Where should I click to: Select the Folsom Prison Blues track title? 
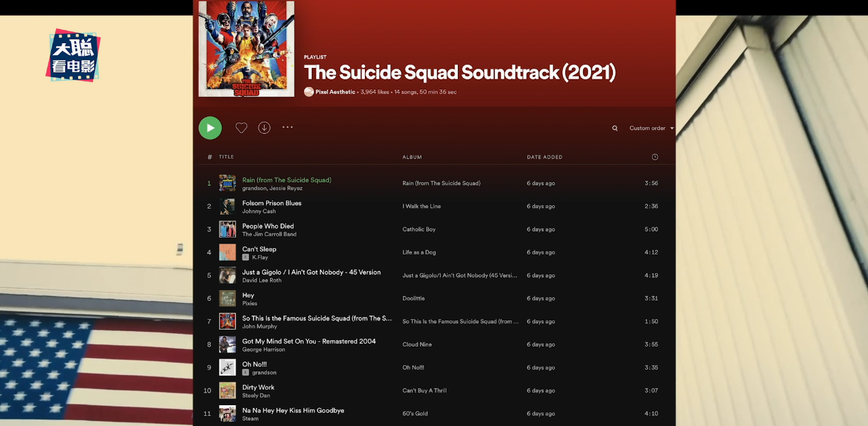[272, 203]
